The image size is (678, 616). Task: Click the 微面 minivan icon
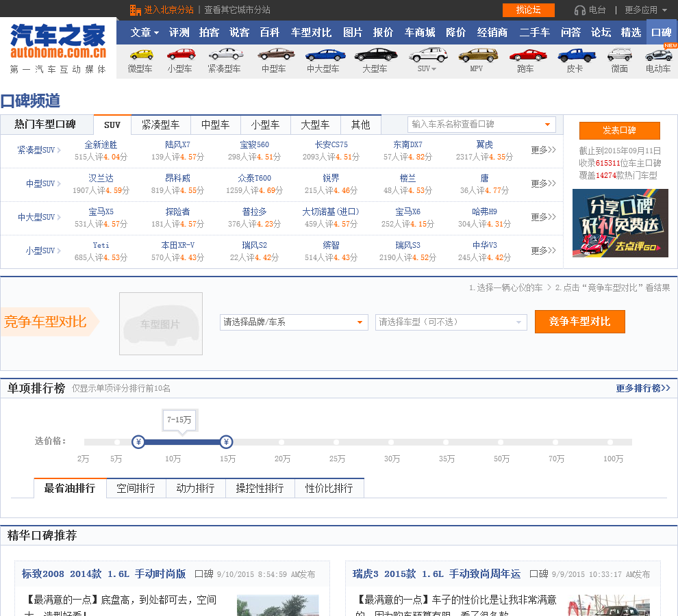pos(619,55)
